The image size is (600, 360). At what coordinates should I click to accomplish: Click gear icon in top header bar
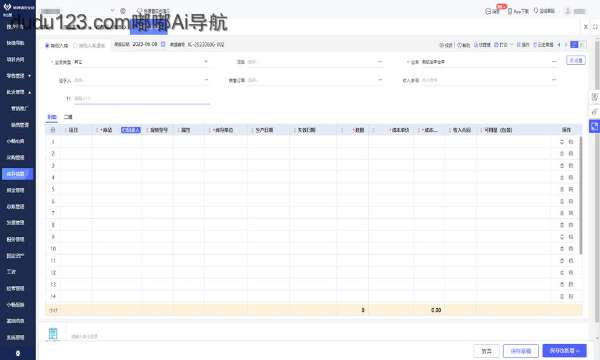(x=123, y=11)
